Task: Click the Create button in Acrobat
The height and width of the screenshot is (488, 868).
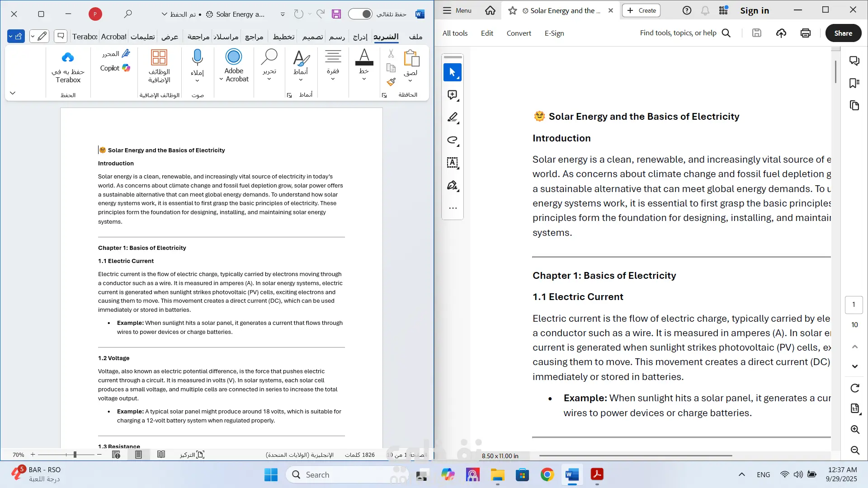Action: point(641,10)
